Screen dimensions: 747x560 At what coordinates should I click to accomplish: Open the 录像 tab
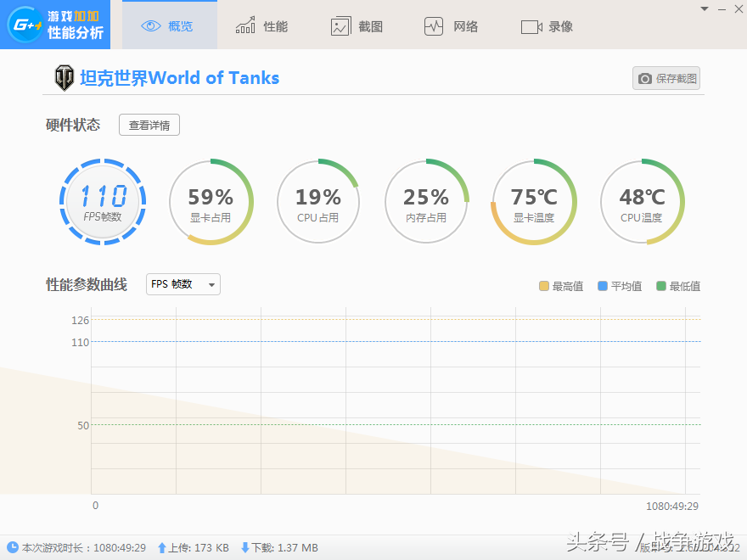(x=547, y=26)
